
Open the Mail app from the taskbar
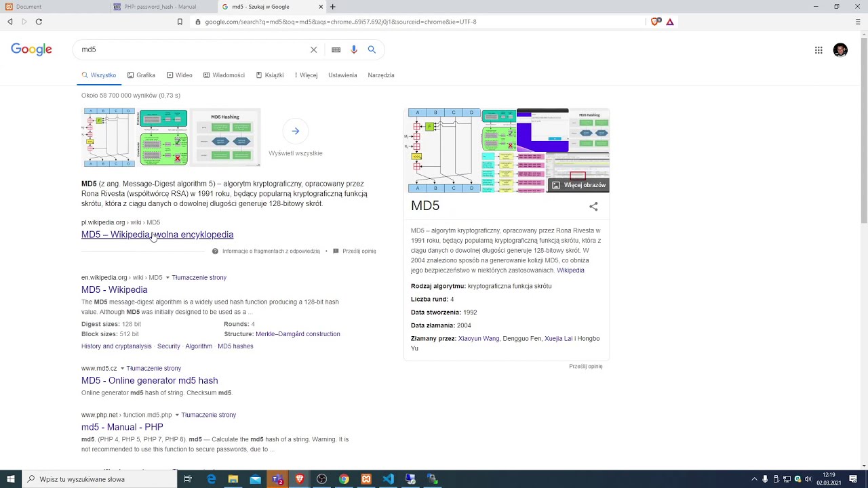click(256, 479)
